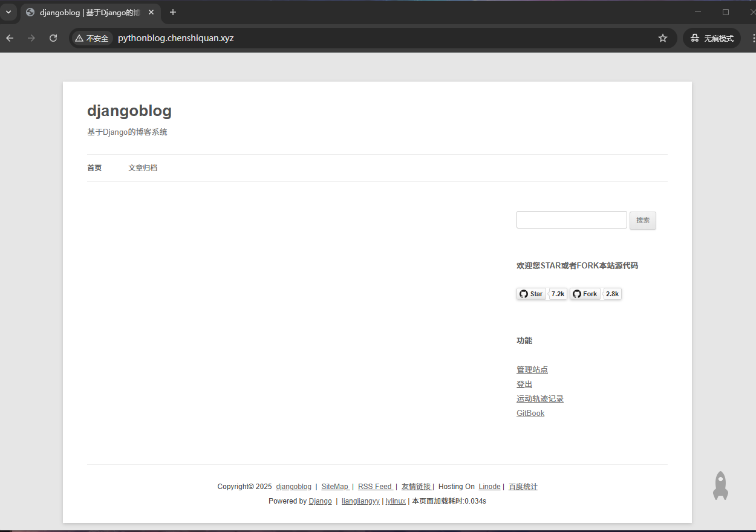
Task: Open the 管理站点 link
Action: (x=532, y=370)
